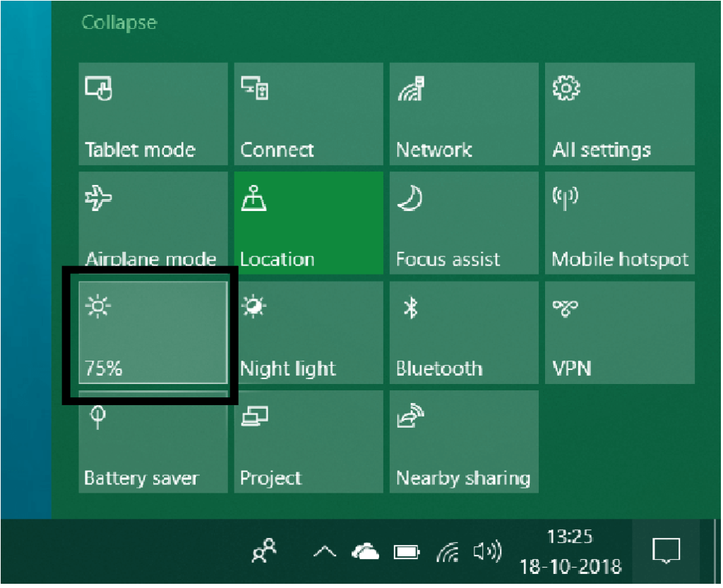This screenshot has width=723, height=588.
Task: Click the Mobile hotspot tile
Action: pos(619,222)
